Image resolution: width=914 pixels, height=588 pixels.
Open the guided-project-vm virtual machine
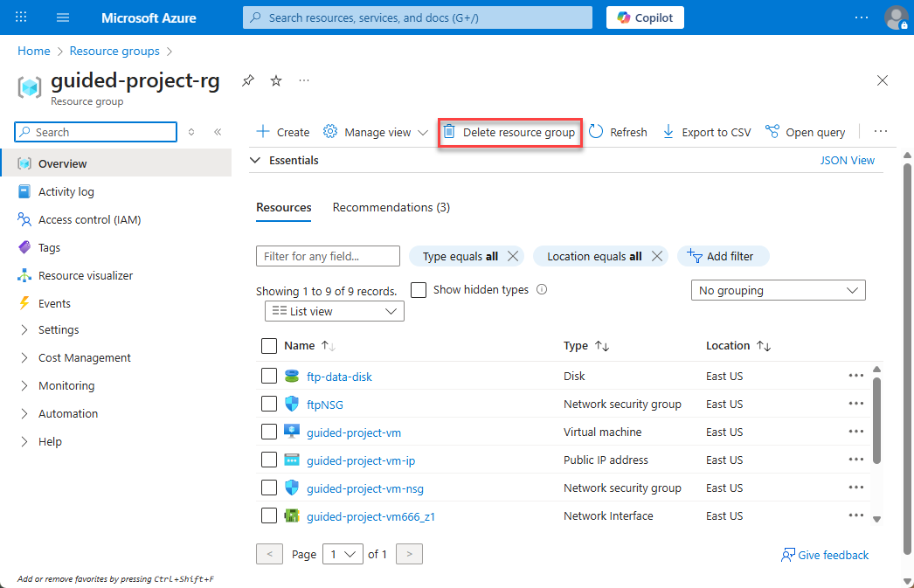(354, 432)
